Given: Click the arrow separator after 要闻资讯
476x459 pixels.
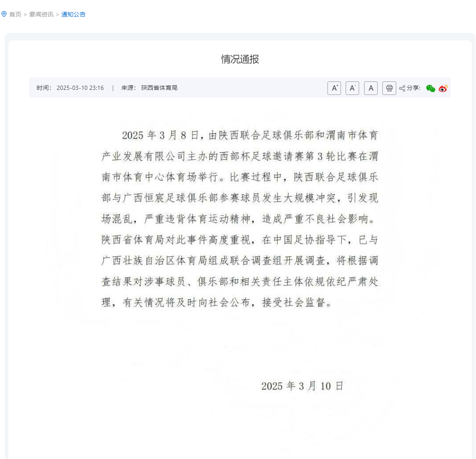Looking at the screenshot, I should [57, 15].
